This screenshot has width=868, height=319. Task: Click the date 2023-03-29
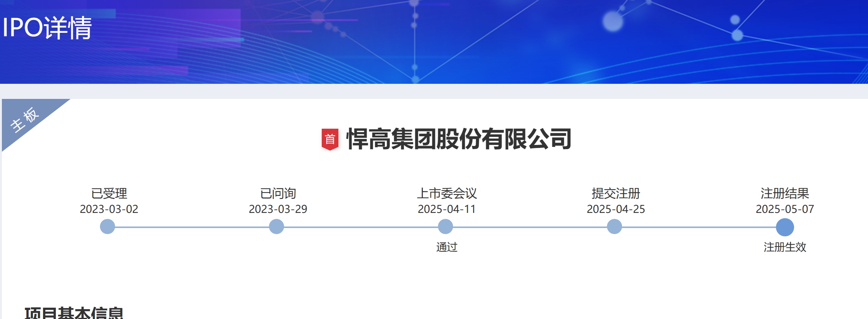click(278, 209)
